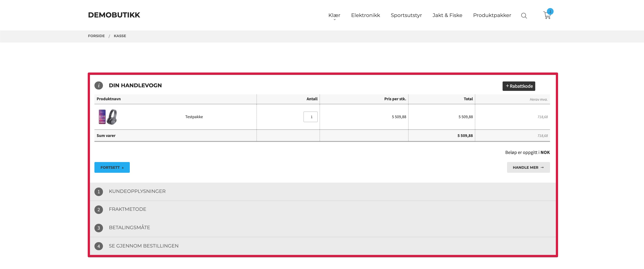Viewport: 644px width, 269px height.
Task: Click the cart item count badge
Action: coord(550,11)
